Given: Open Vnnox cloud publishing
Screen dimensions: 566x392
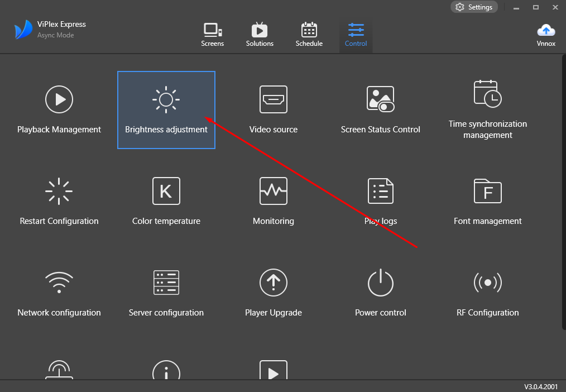Looking at the screenshot, I should pyautogui.click(x=546, y=35).
